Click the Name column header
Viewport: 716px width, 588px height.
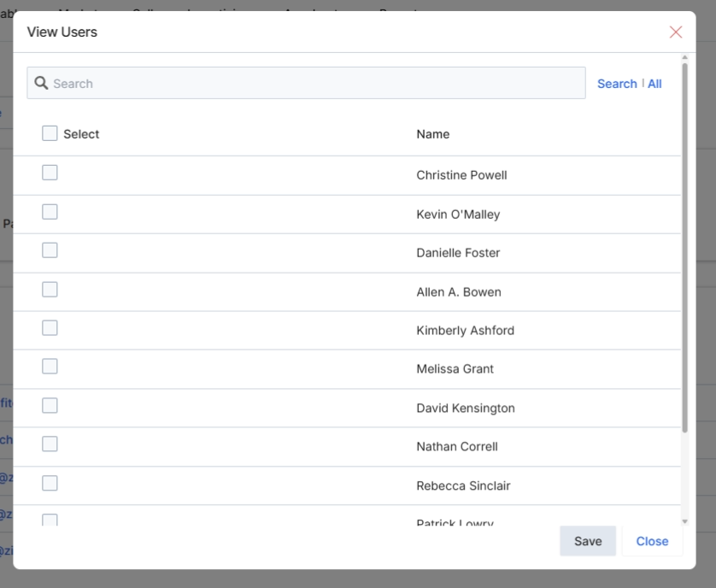(x=433, y=134)
